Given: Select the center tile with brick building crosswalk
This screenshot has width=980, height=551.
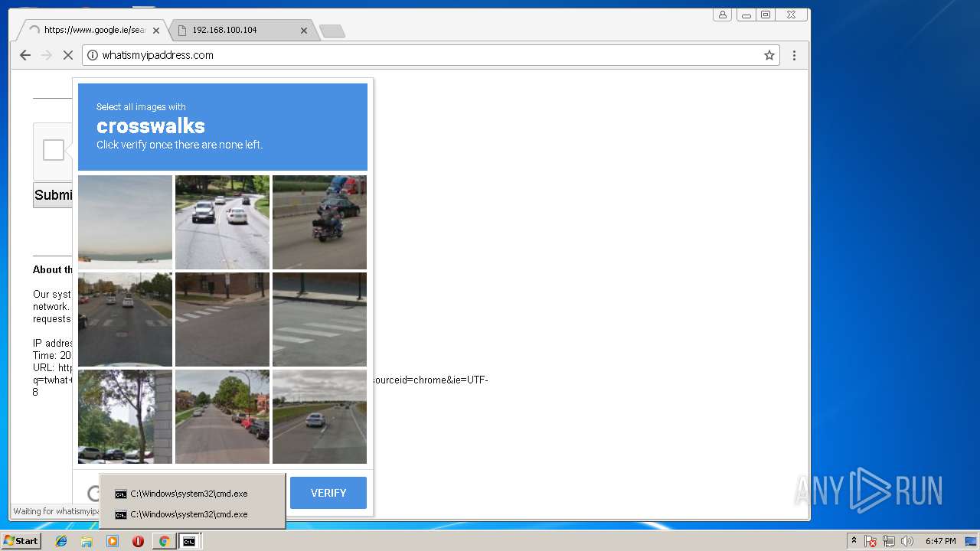Looking at the screenshot, I should pos(222,319).
